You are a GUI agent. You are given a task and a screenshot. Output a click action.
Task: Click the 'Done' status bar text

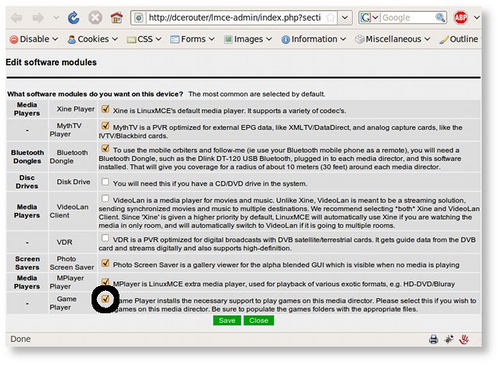point(20,339)
